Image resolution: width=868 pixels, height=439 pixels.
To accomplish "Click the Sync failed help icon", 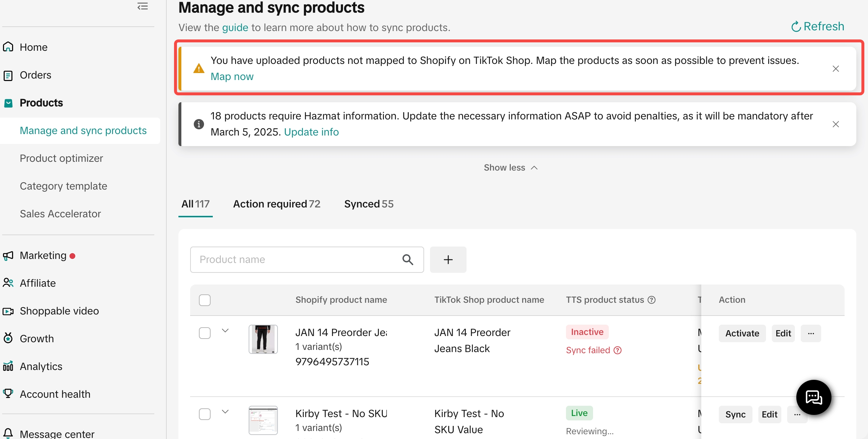I will pyautogui.click(x=618, y=350).
